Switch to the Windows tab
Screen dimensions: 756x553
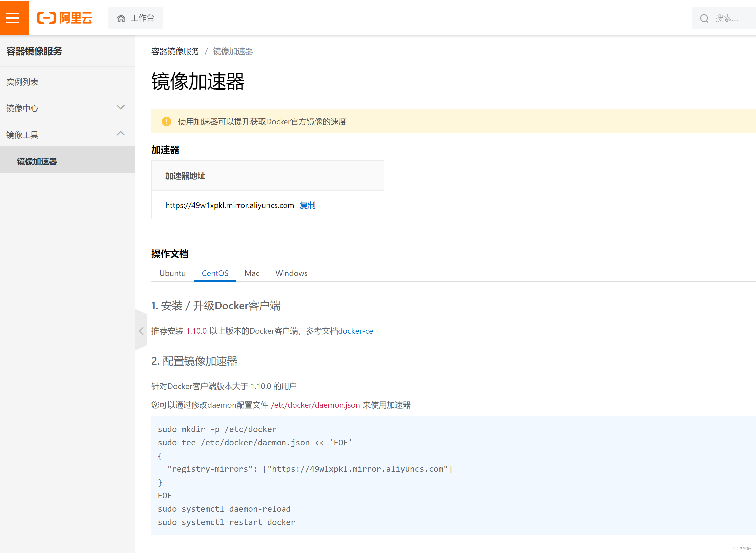click(x=291, y=273)
